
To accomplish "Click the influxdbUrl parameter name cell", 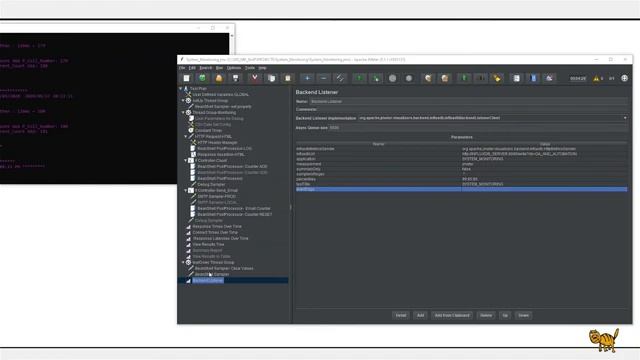I will click(x=378, y=154).
